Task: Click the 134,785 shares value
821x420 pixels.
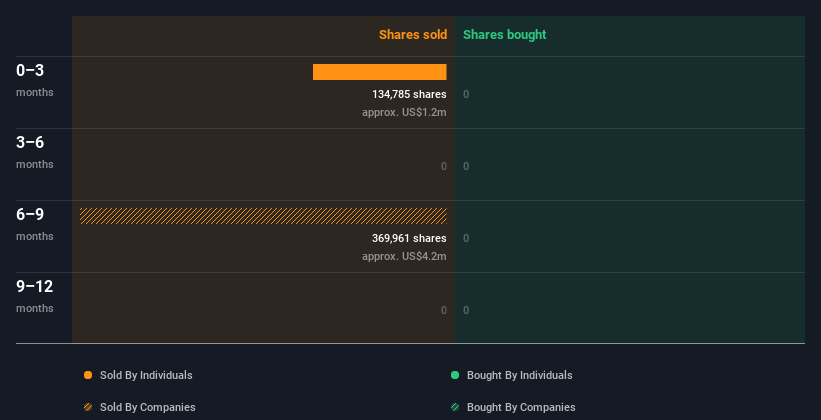Action: [409, 94]
